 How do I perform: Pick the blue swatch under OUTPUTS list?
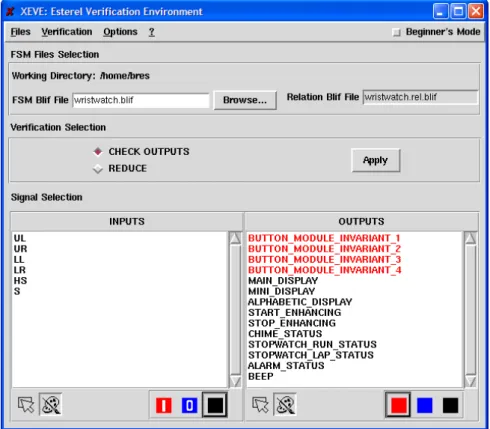[425, 405]
